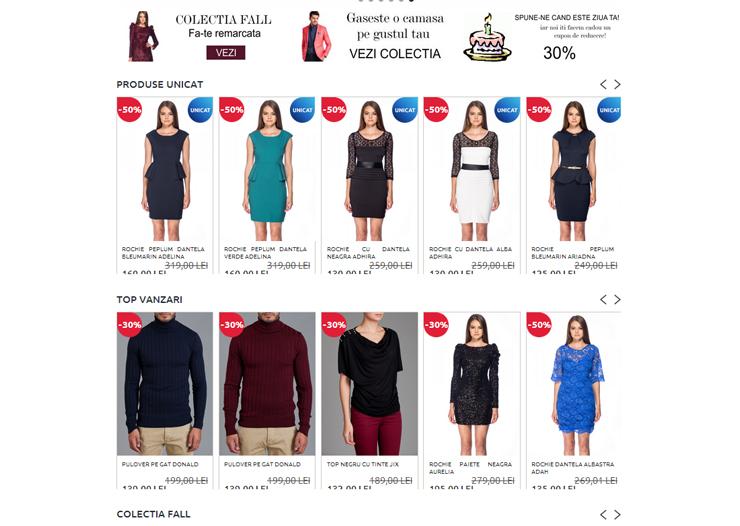Image resolution: width=740 pixels, height=526 pixels.
Task: Show next Top Vanzari products
Action: (617, 300)
